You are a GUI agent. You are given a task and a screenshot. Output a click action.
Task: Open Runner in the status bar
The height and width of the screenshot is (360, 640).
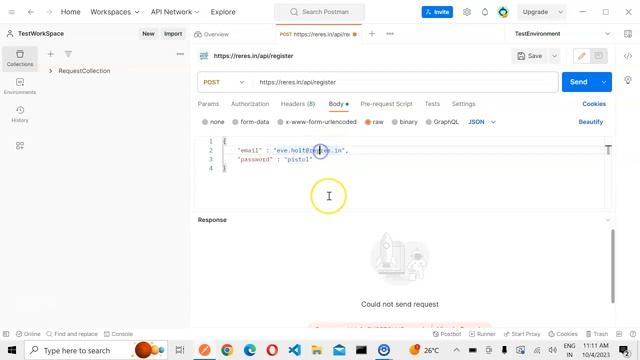pos(482,334)
